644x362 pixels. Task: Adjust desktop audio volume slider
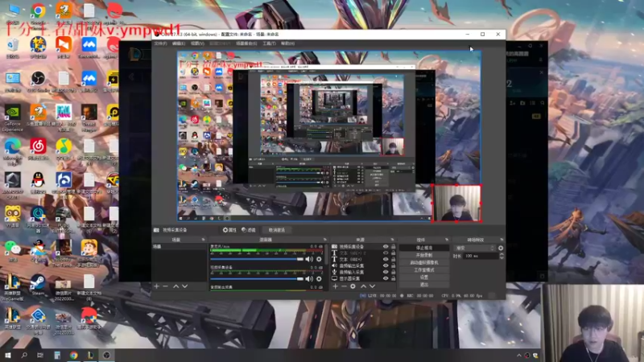coord(257,259)
